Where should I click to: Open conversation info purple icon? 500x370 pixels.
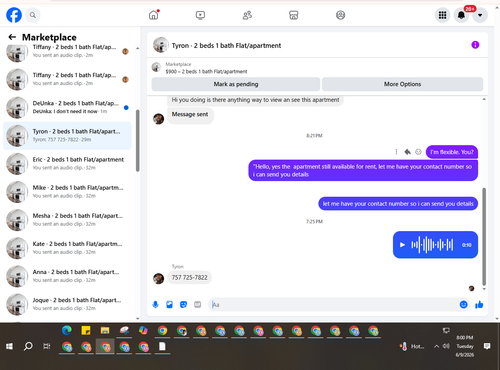coord(475,45)
